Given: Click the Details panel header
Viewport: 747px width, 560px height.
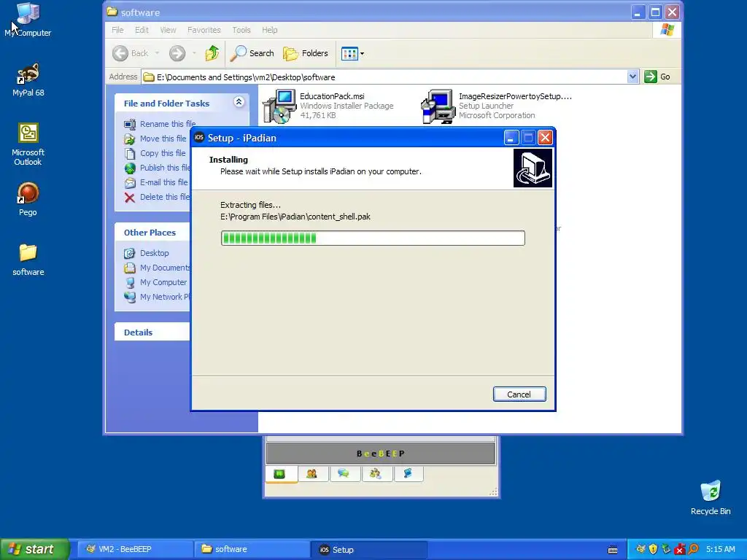Looking at the screenshot, I should pos(152,332).
